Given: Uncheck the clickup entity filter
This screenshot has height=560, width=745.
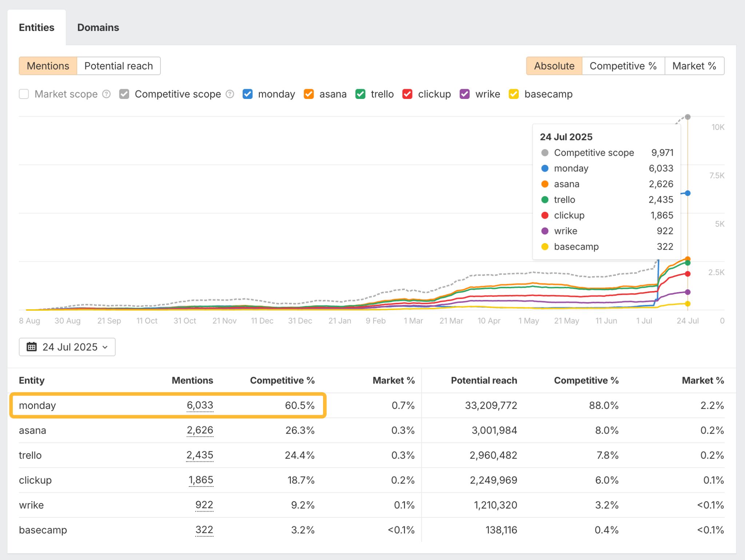Looking at the screenshot, I should (x=408, y=94).
